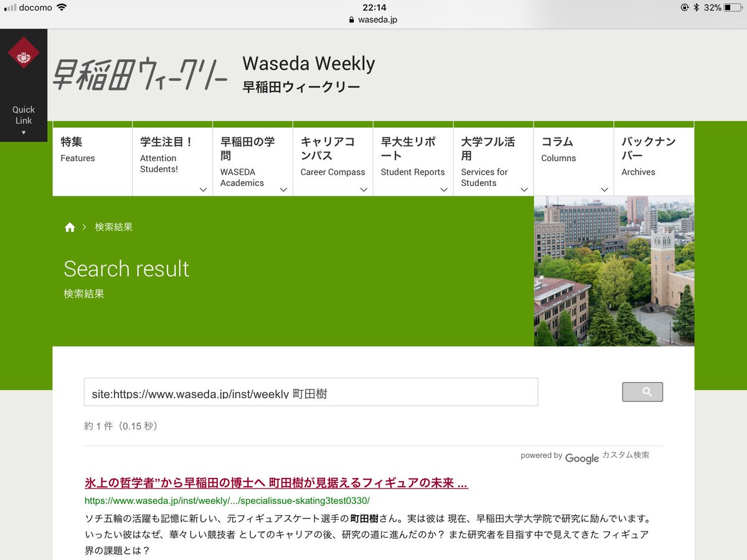Tap the Wi-Fi status icon
The width and height of the screenshot is (747, 560).
[x=61, y=7]
